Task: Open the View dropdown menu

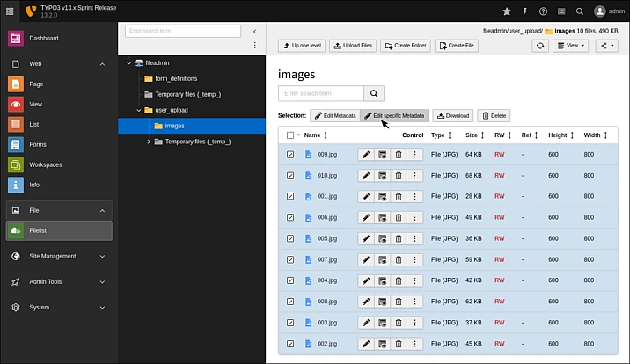Action: point(571,46)
